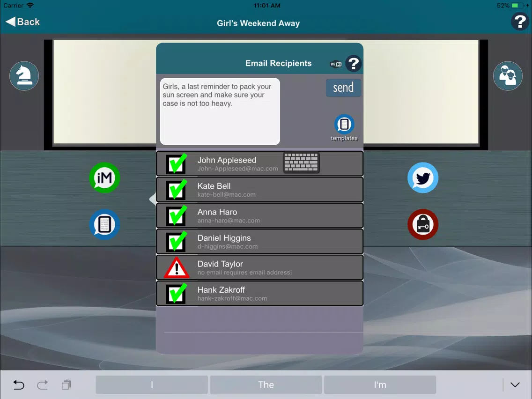Image resolution: width=532 pixels, height=399 pixels.
Task: Tap the WiFi indicator in Email Recipients
Action: [336, 64]
